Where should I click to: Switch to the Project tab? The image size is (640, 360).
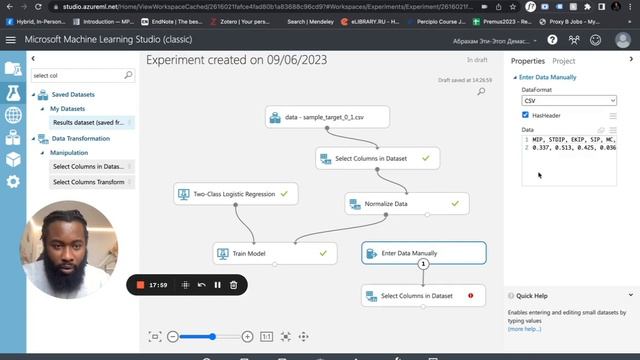[564, 61]
